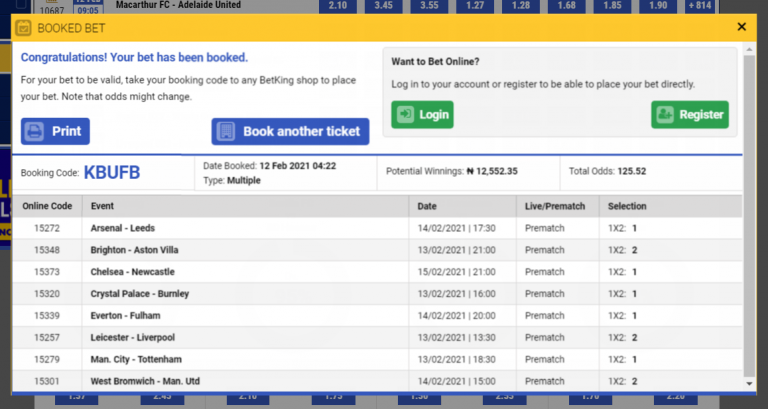Click the 1.27 odds in background page

(x=475, y=5)
